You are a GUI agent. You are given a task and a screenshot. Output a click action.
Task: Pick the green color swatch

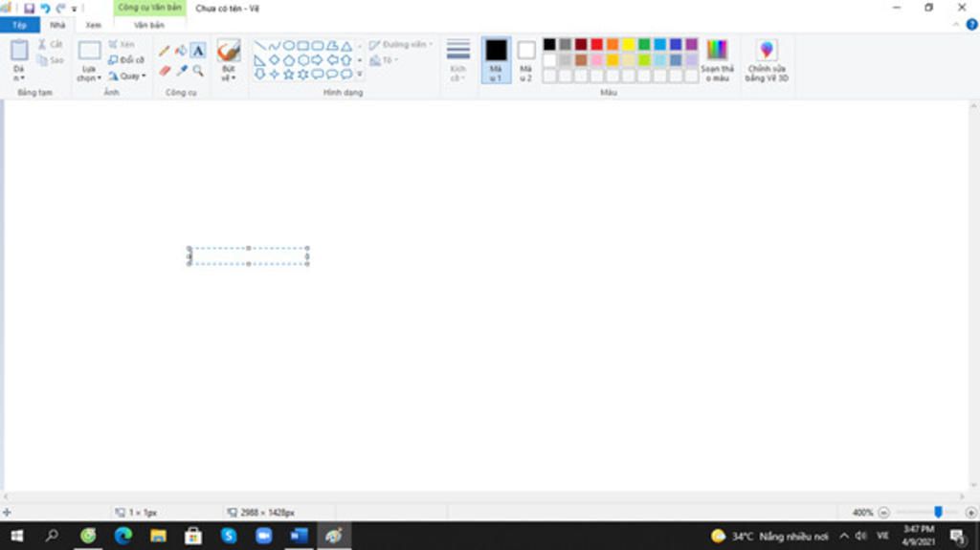coord(644,44)
